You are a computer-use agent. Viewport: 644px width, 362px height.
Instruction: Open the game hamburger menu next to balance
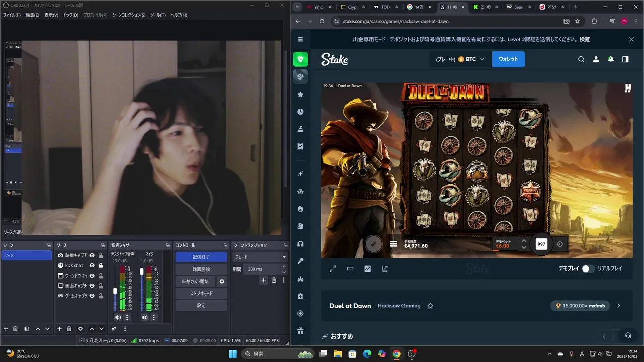click(x=393, y=244)
